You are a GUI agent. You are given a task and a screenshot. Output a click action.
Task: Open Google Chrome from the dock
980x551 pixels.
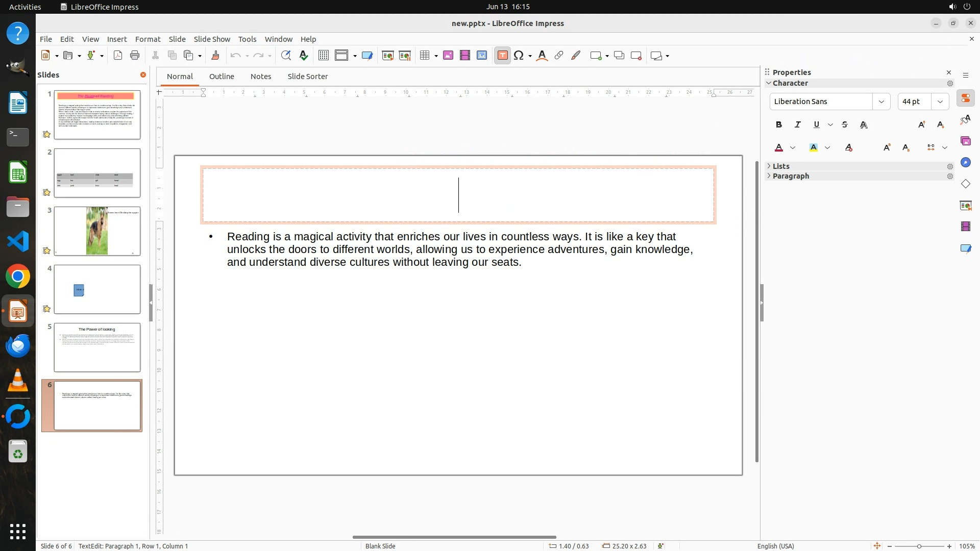click(18, 277)
